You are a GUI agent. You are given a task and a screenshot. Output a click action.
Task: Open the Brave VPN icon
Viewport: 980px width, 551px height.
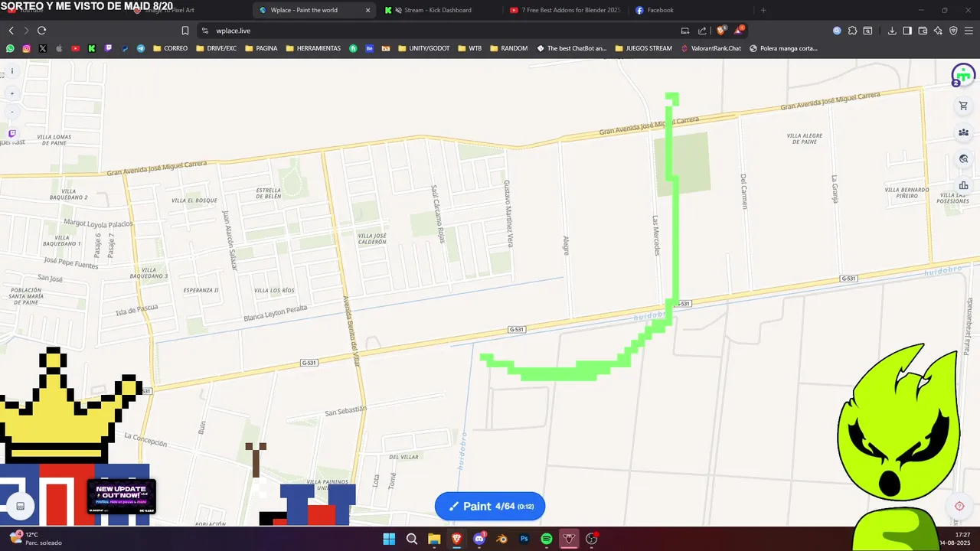coord(953,31)
